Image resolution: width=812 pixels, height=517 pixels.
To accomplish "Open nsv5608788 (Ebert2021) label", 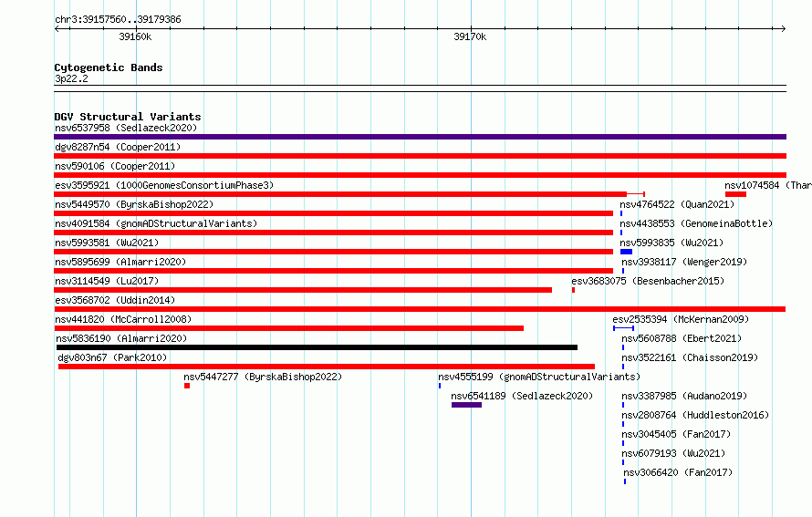I will tap(682, 338).
